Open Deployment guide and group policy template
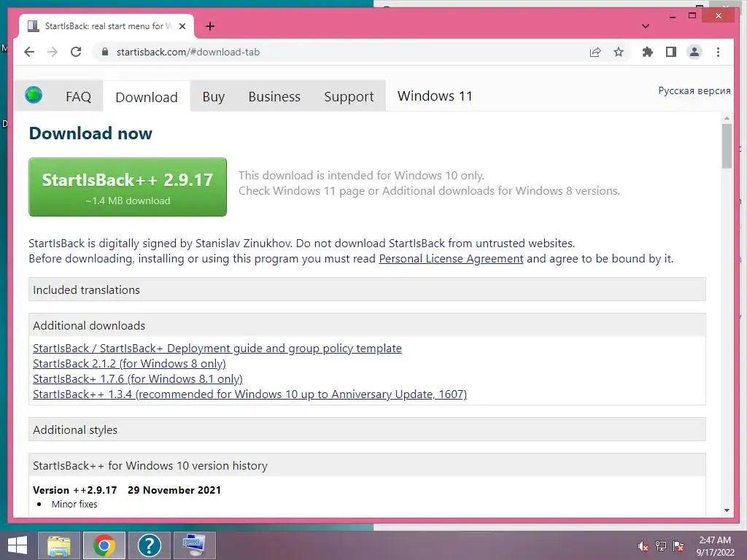This screenshot has height=560, width=747. (217, 348)
